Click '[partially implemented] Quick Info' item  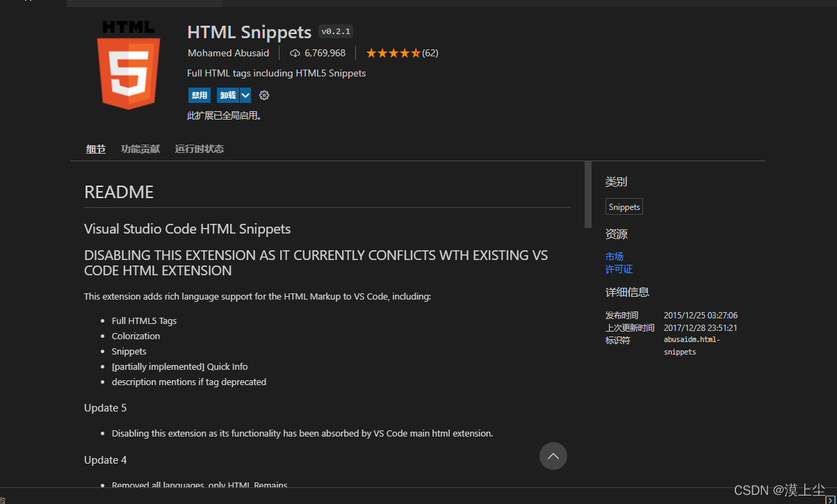[x=180, y=367]
